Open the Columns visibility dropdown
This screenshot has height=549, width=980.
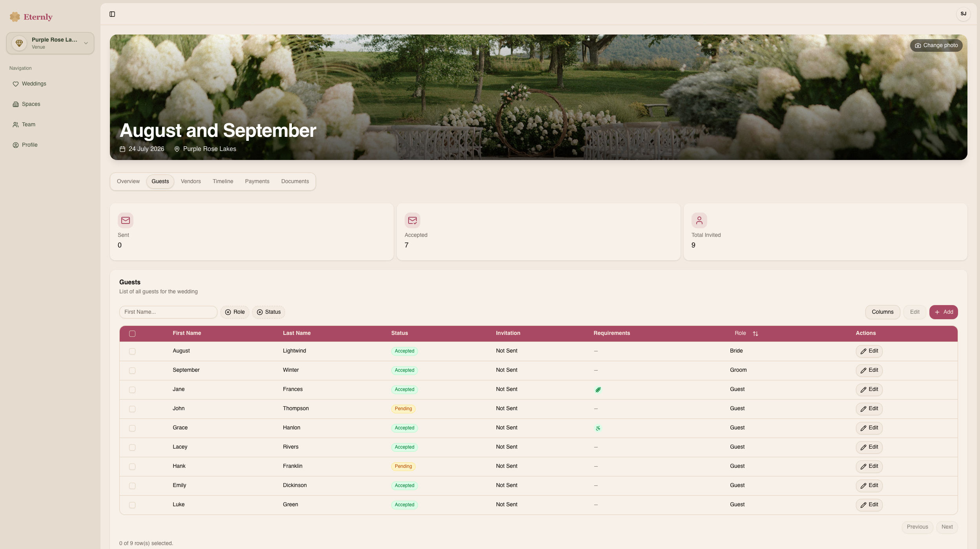coord(883,312)
